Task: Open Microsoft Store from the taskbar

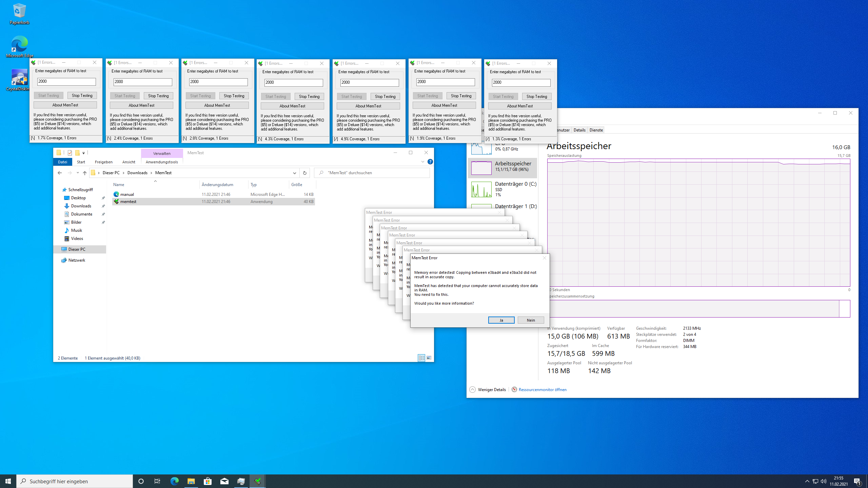Action: tap(208, 481)
